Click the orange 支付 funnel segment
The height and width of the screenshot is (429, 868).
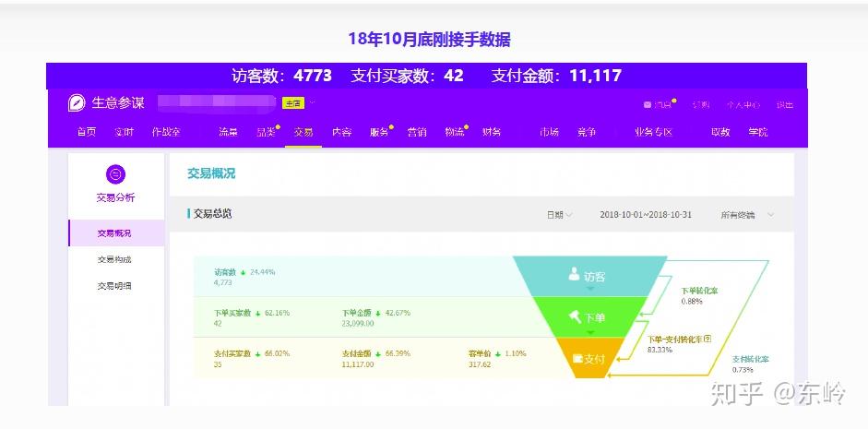coord(589,358)
